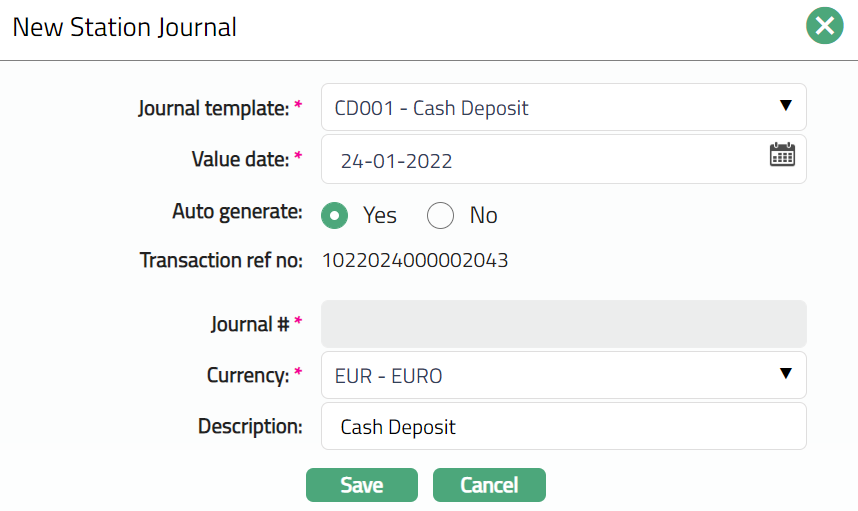Click the Value date text field
This screenshot has height=511, width=858.
[540, 160]
